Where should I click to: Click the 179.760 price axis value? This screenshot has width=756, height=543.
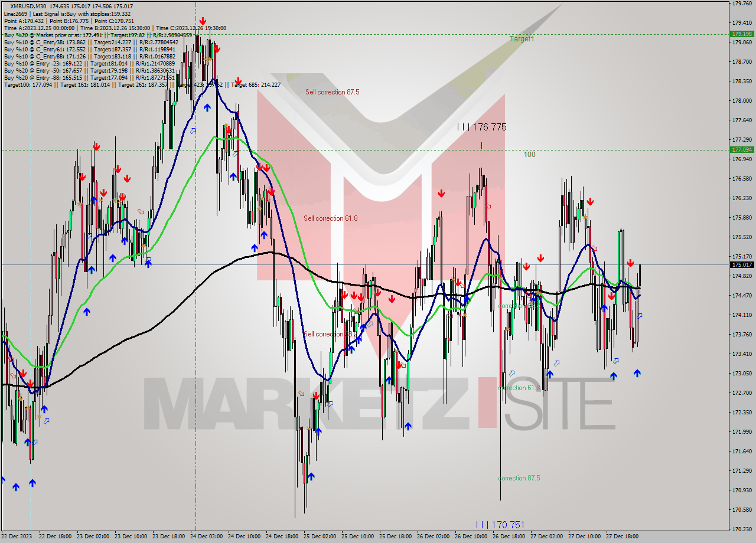(x=742, y=4)
